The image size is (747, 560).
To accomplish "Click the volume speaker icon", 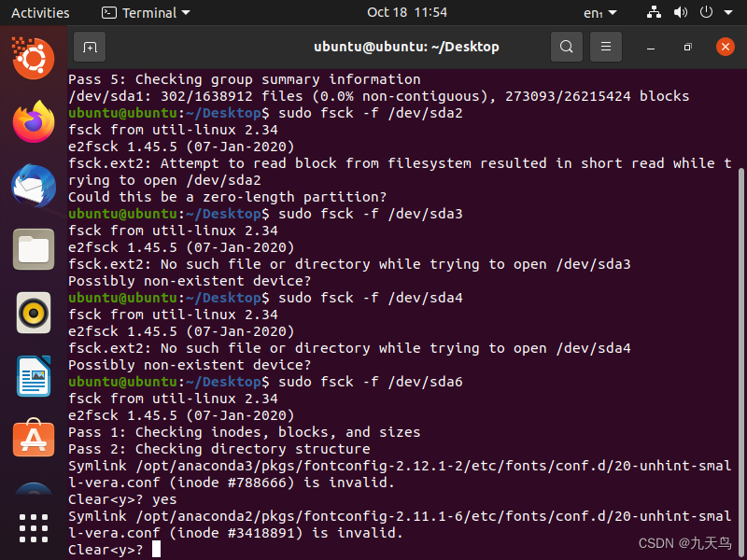I will 680,12.
